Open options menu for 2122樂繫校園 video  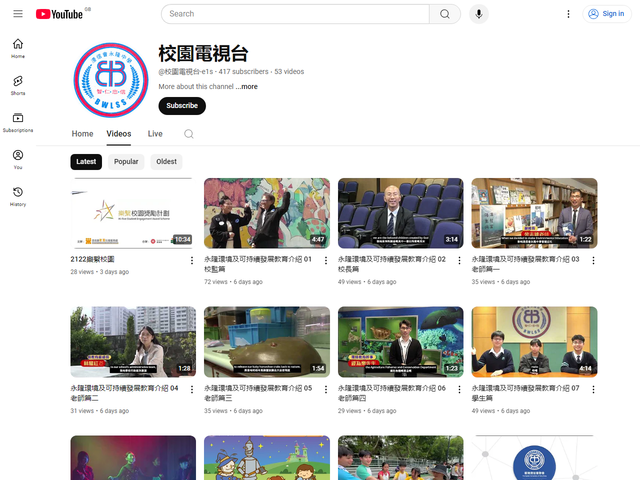192,260
